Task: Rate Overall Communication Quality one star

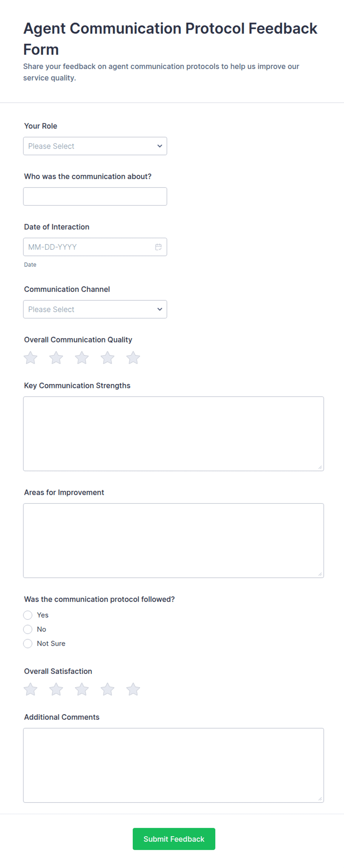Action: 30,358
